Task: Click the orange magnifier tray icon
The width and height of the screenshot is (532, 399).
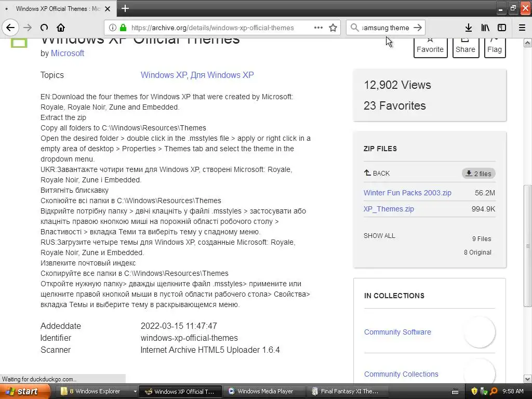Action: click(x=494, y=391)
